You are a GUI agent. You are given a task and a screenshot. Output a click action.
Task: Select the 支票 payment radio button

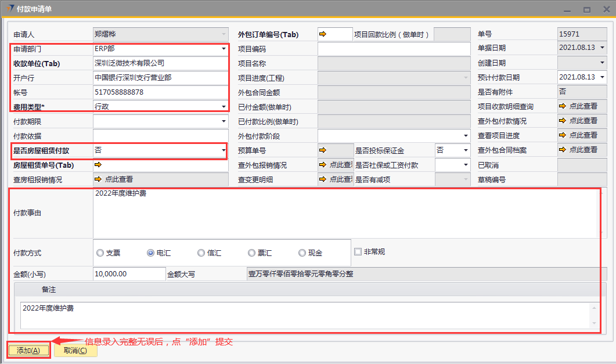point(100,253)
